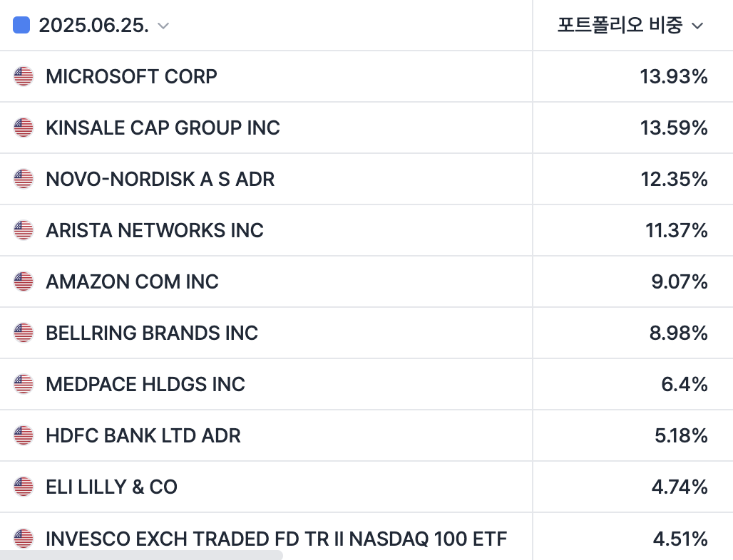Click the blue color square beside the date

pyautogui.click(x=21, y=26)
